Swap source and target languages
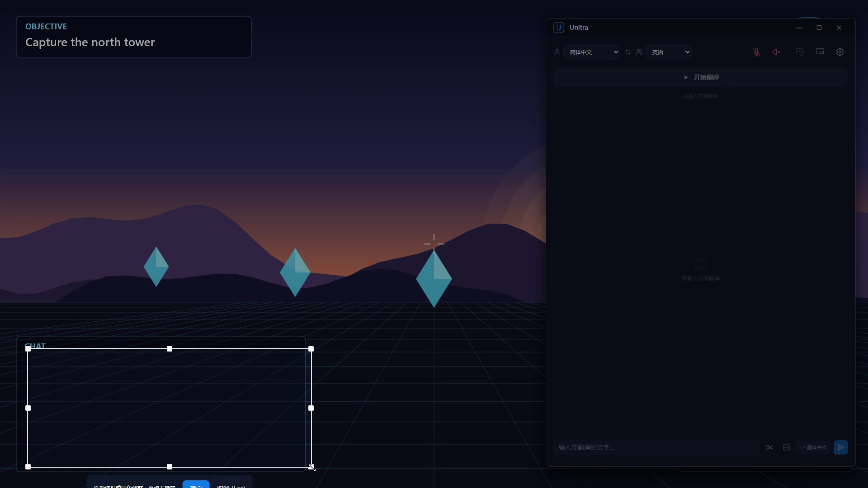Screen dimensions: 868x488 (x=628, y=52)
